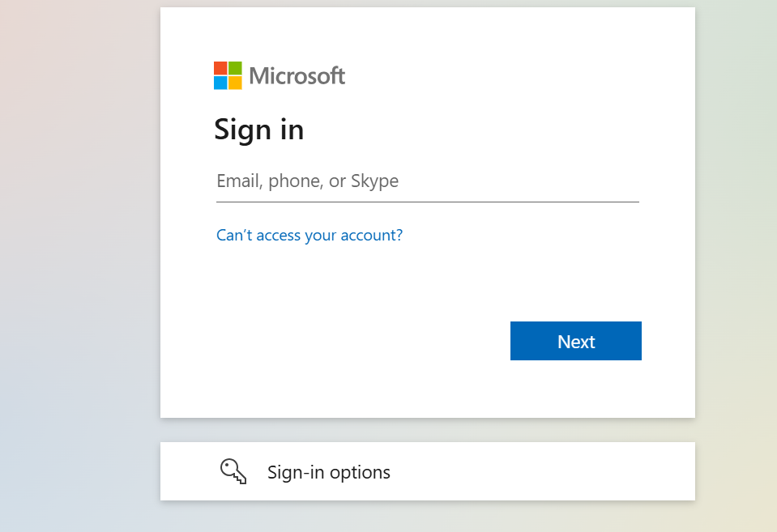Click the key icon beside Sign-in options
Screen dimensions: 777x532
[233, 471]
